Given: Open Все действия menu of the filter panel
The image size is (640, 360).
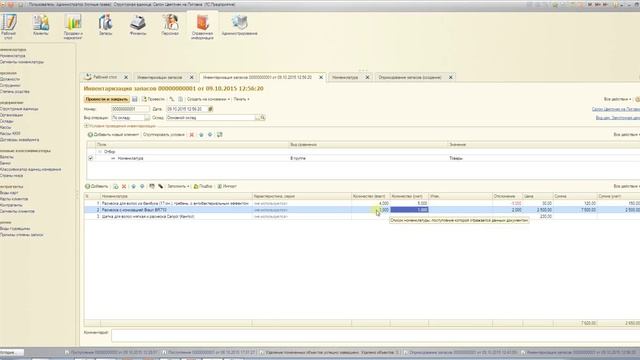Looking at the screenshot, I should click(627, 135).
